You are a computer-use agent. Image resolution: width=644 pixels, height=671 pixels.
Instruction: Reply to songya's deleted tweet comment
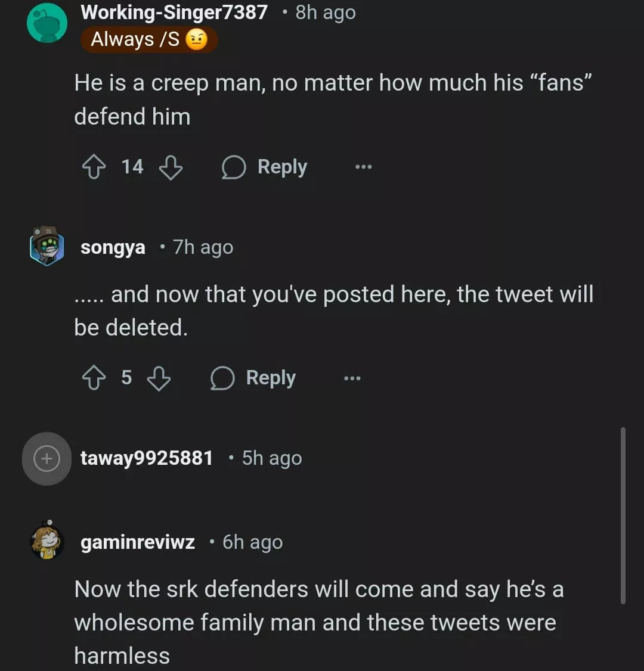click(254, 378)
